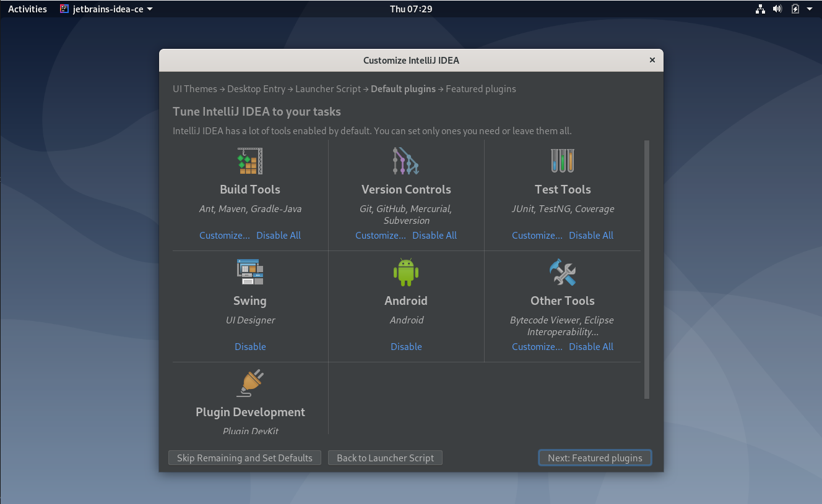Screen dimensions: 822x504
Task: Click the plugin list vertical scrollbar
Action: 647,270
